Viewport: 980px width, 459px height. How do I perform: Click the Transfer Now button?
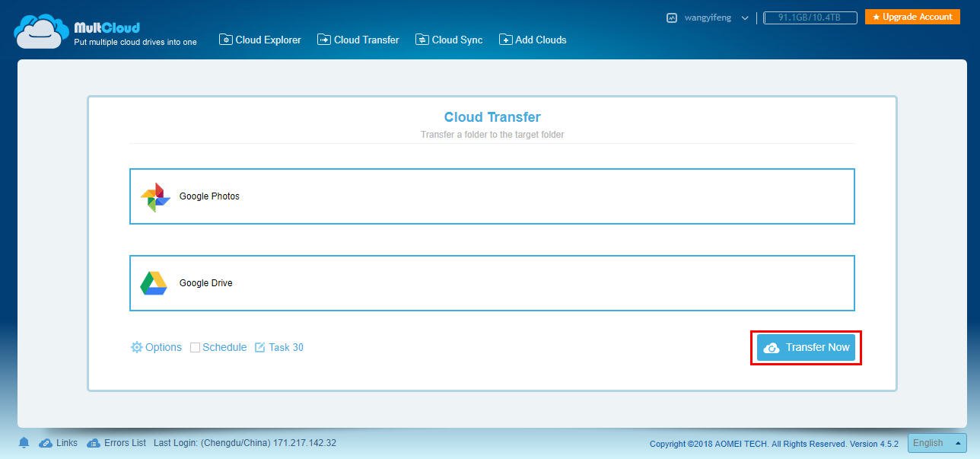(x=806, y=348)
